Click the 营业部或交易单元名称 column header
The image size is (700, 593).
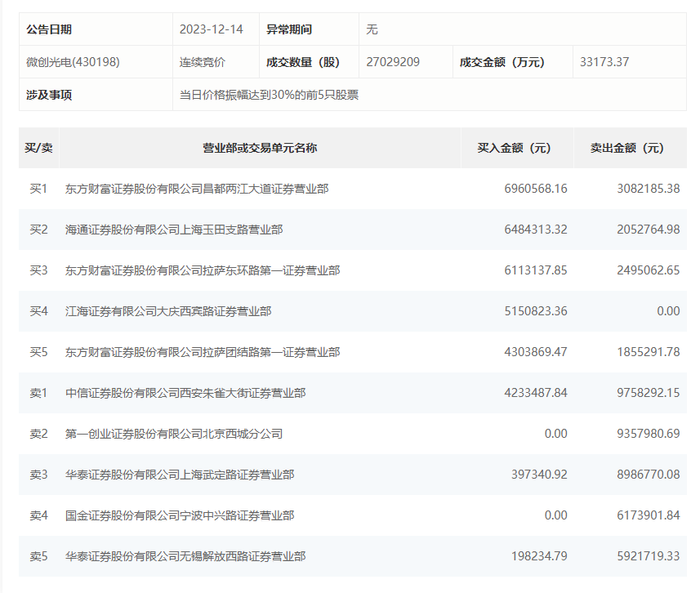260,148
